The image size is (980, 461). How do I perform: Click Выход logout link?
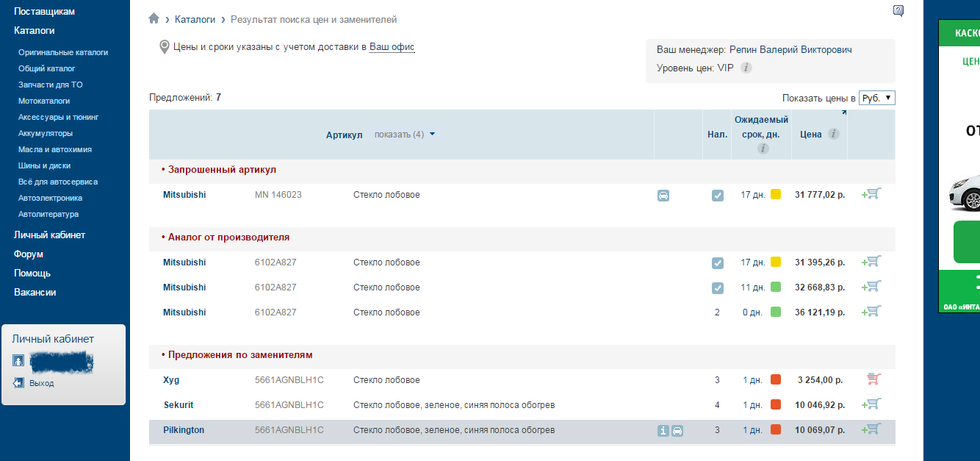tap(42, 383)
